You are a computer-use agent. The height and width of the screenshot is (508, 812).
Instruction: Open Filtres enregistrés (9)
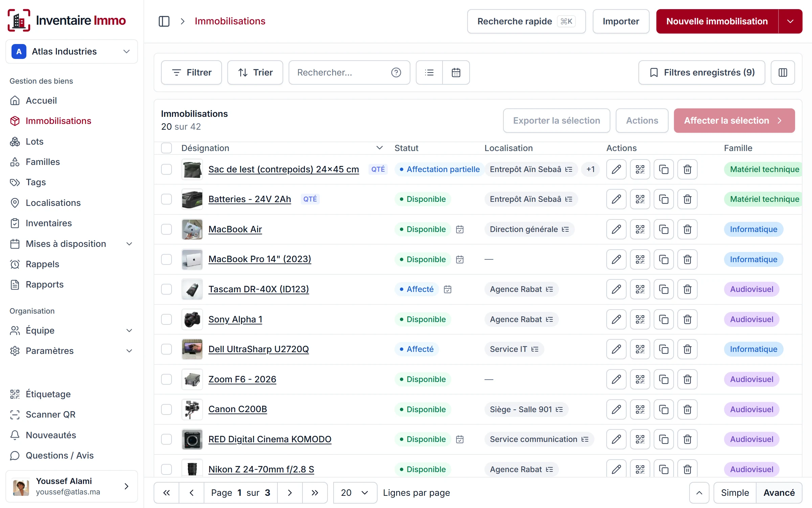pyautogui.click(x=702, y=72)
